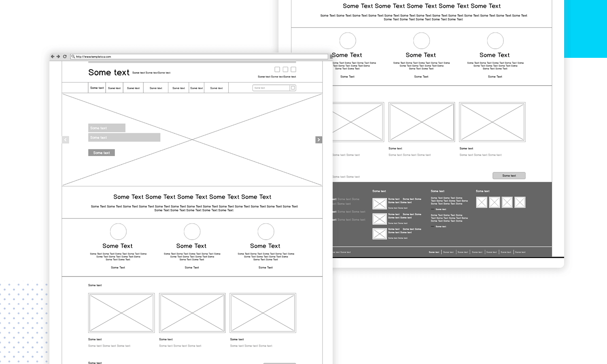Select the last navigation menu item
607x364 pixels.
[x=216, y=88]
